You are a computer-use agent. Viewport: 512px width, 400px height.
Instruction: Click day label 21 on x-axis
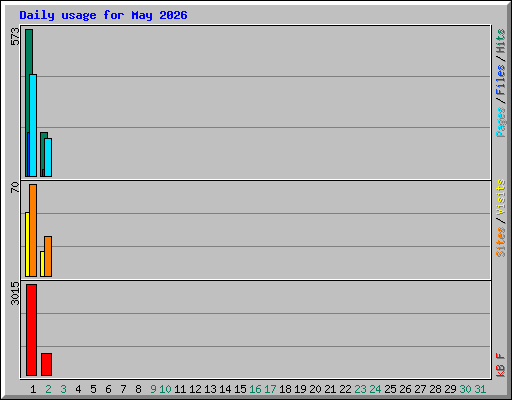pos(330,389)
